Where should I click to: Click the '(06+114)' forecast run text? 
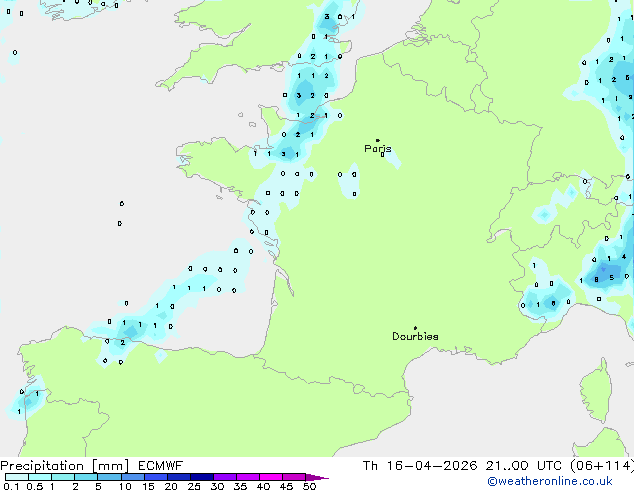coord(602,466)
